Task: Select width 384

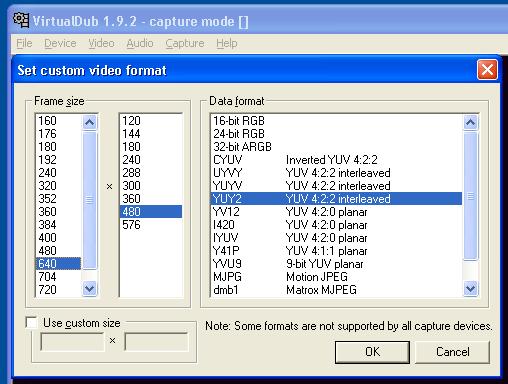Action: pyautogui.click(x=58, y=225)
